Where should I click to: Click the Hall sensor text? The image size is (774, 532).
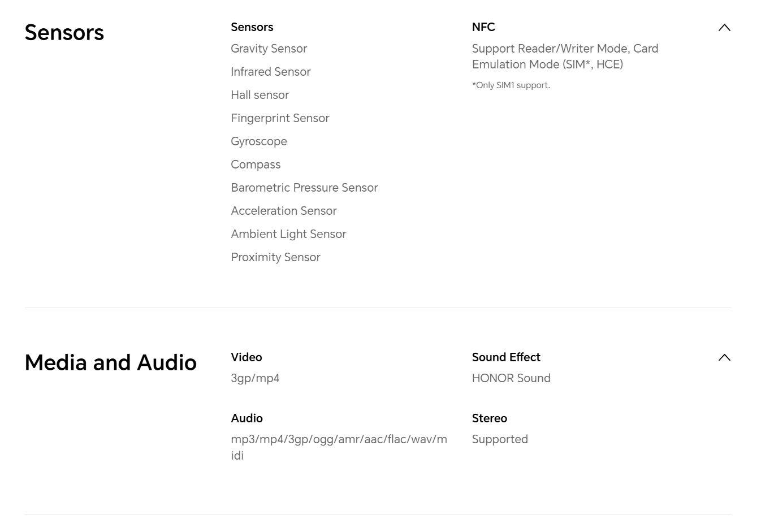(x=260, y=95)
